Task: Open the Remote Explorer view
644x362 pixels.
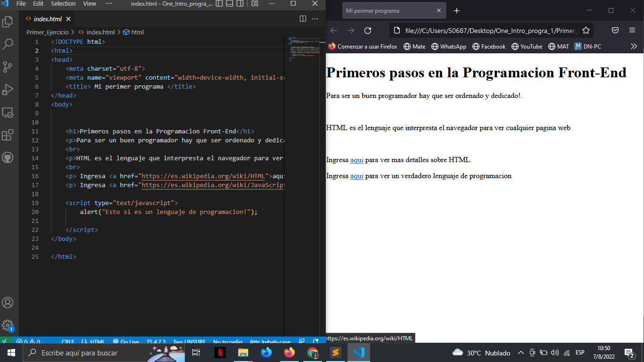Action: (x=8, y=112)
